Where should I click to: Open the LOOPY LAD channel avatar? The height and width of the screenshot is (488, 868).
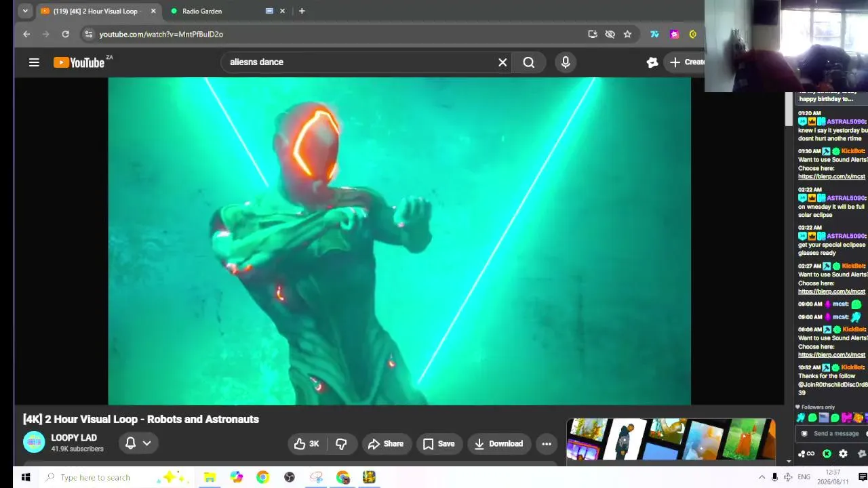(x=34, y=443)
